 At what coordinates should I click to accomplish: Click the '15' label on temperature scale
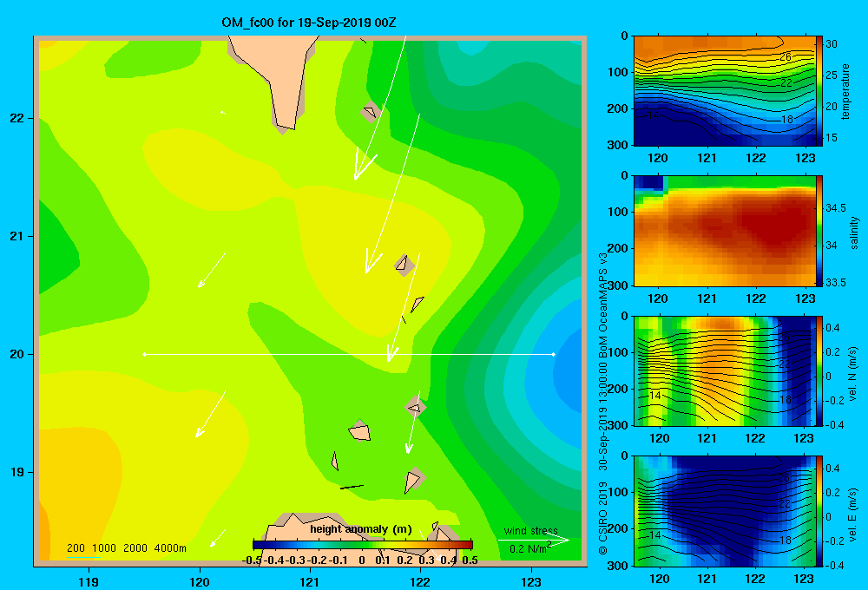[832, 138]
